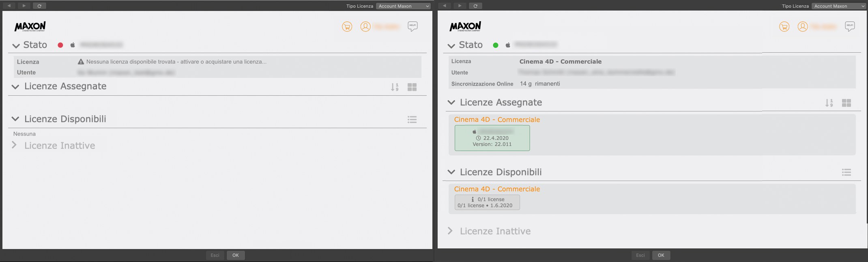868x262 pixels.
Task: Click the list view icon beside Licenze Disponibili, red-status window
Action: [x=412, y=119]
